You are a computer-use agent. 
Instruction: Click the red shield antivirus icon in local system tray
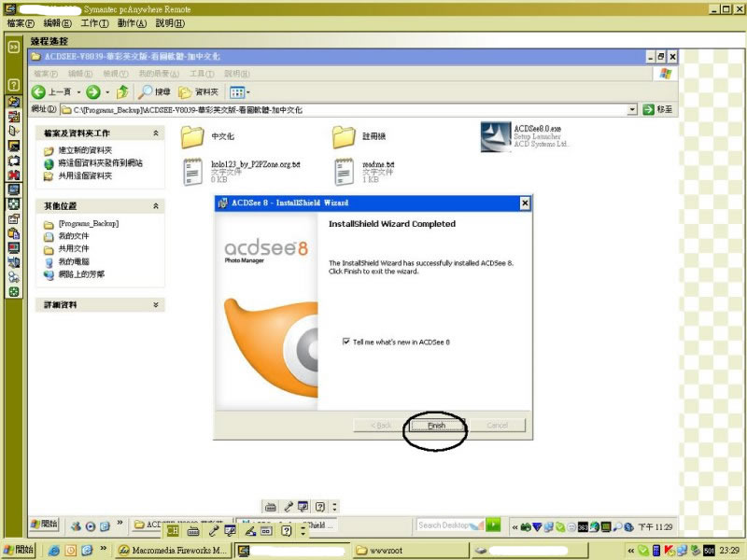click(x=669, y=551)
